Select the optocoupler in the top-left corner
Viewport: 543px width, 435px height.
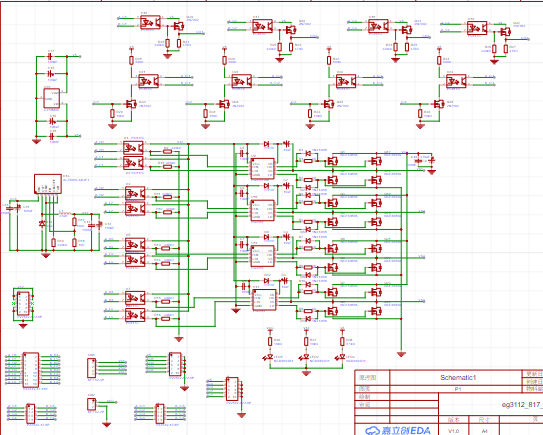pyautogui.click(x=150, y=23)
